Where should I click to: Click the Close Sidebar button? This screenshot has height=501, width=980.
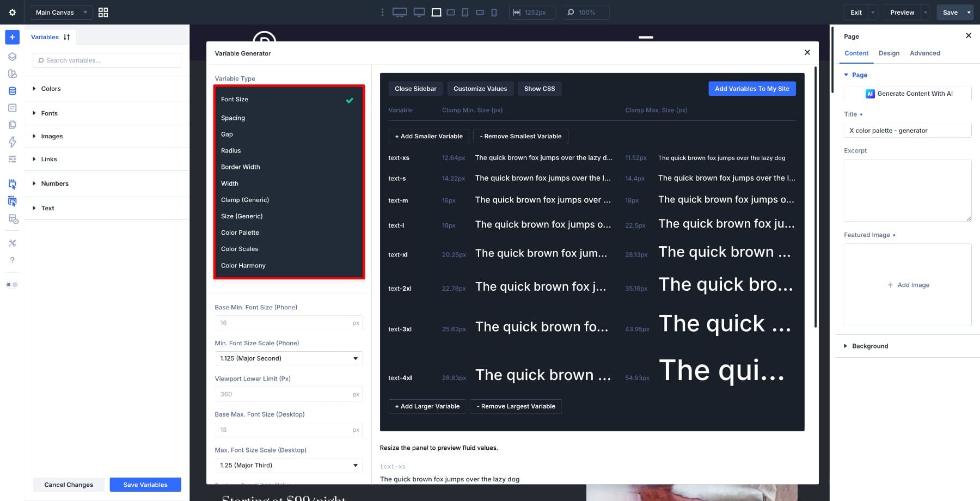[415, 89]
